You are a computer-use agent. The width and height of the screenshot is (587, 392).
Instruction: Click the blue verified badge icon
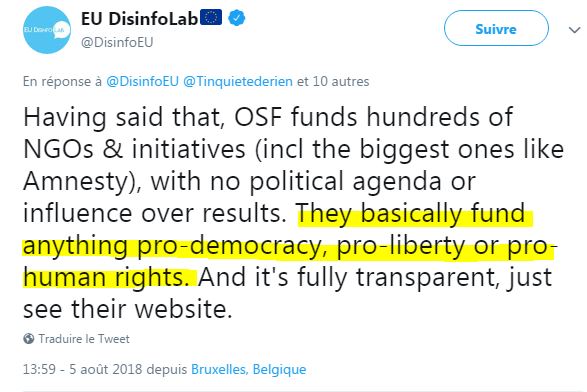(x=237, y=18)
